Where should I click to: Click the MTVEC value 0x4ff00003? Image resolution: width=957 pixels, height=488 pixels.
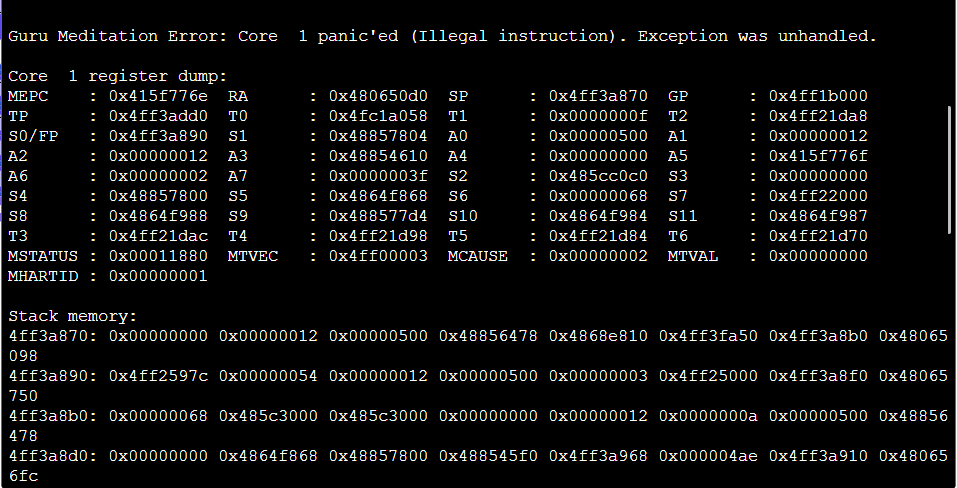[x=378, y=257]
